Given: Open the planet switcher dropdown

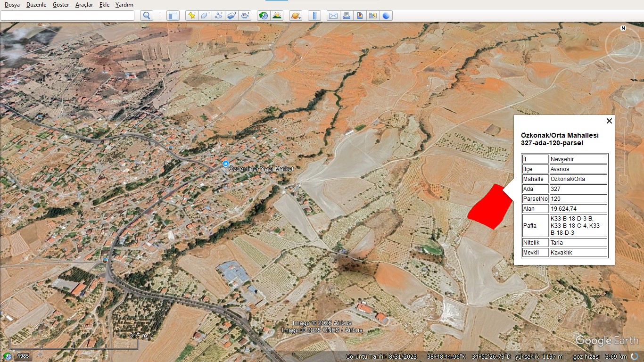Looking at the screenshot, I should [x=296, y=16].
